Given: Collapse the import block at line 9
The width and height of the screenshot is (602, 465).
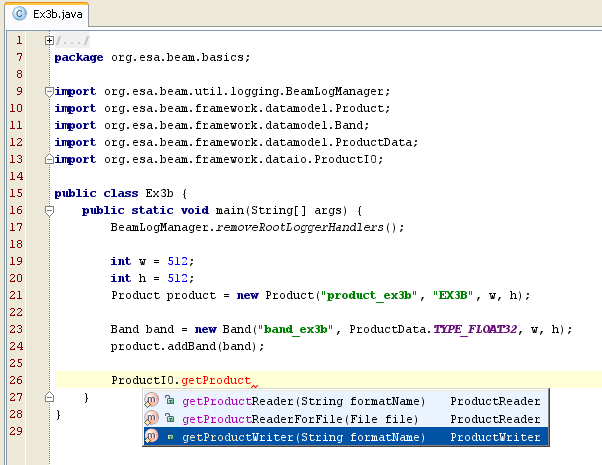Looking at the screenshot, I should [49, 91].
